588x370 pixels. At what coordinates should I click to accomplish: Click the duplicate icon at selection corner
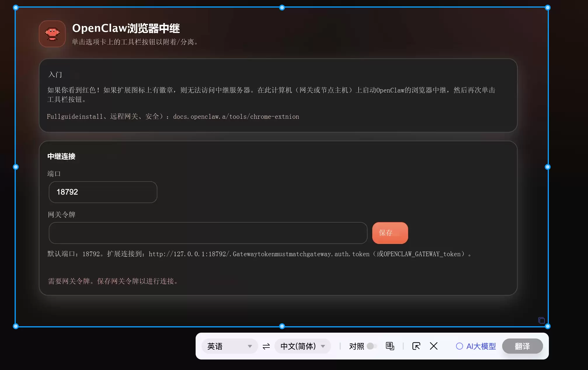point(542,320)
